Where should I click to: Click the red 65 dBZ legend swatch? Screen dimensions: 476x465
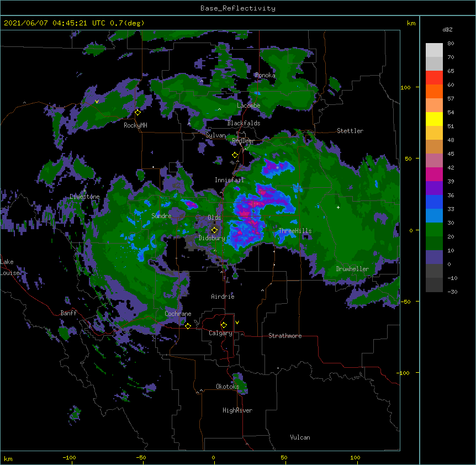pyautogui.click(x=434, y=78)
